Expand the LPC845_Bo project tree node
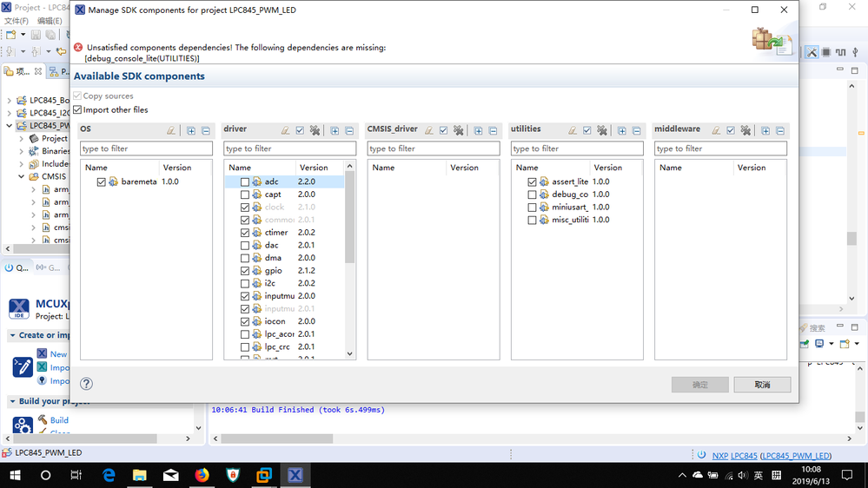The width and height of the screenshot is (868, 488). (9, 100)
